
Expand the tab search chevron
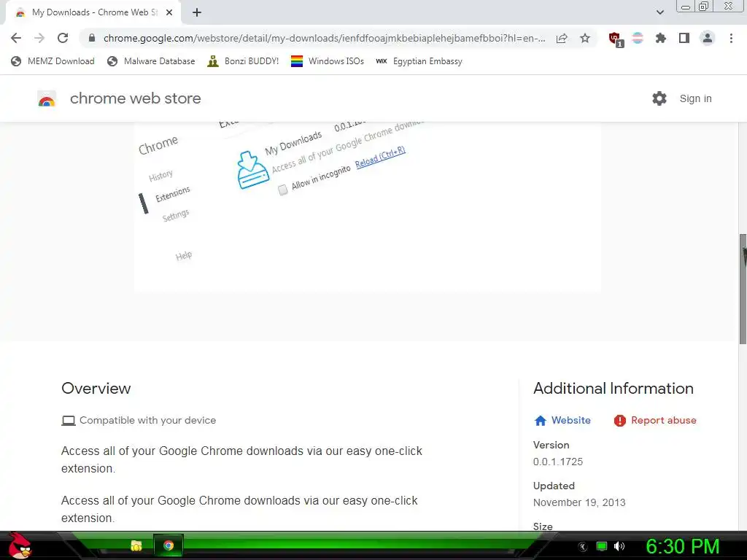click(x=659, y=12)
